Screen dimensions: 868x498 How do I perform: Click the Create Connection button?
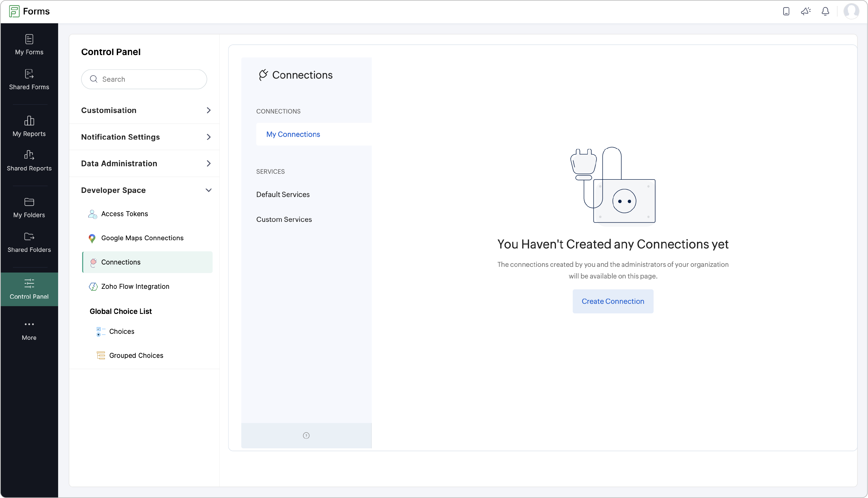tap(613, 301)
